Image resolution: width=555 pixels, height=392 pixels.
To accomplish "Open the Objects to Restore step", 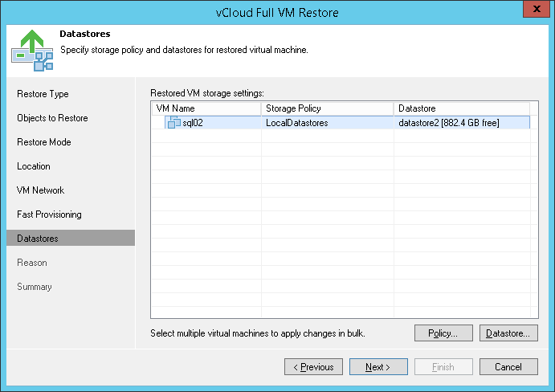I will pyautogui.click(x=52, y=118).
